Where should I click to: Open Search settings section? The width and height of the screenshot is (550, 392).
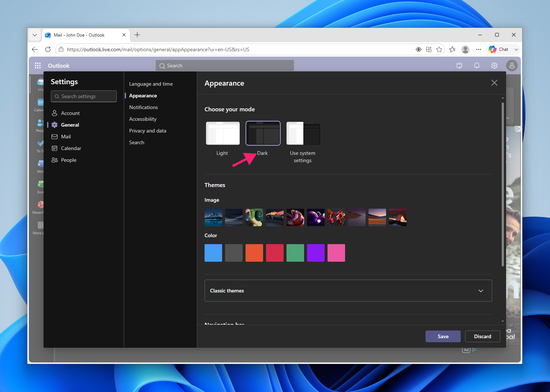136,142
